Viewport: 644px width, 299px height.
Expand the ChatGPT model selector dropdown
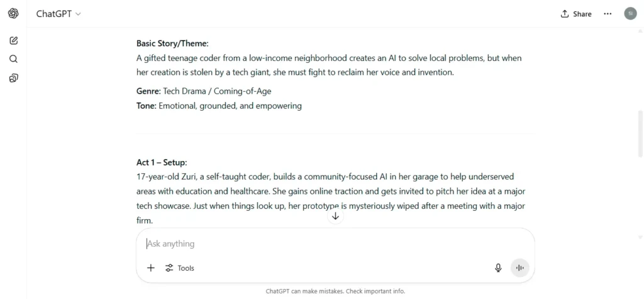point(58,14)
